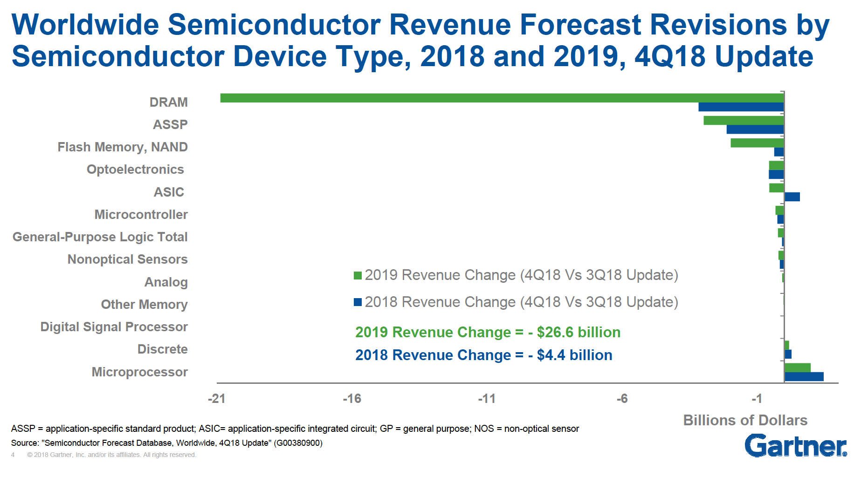Click the ASIC category label
Viewport: 868px width, 477px height.
click(169, 192)
